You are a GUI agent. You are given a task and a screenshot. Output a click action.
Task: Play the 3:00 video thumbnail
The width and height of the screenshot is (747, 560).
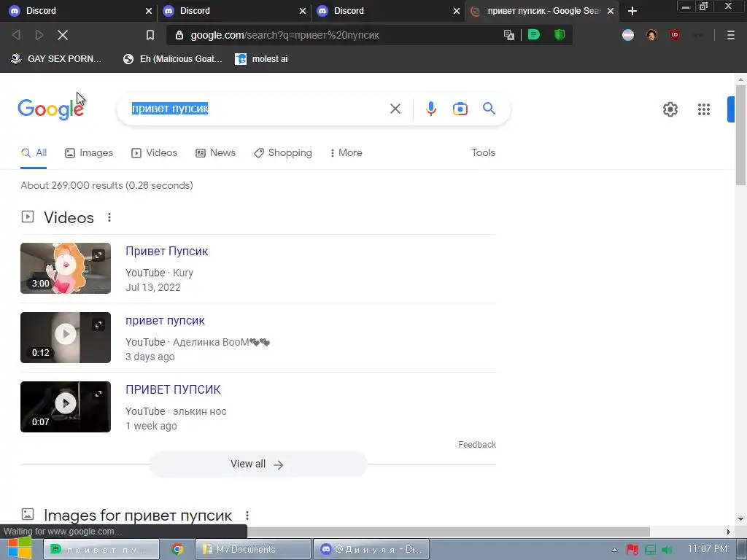click(x=65, y=268)
